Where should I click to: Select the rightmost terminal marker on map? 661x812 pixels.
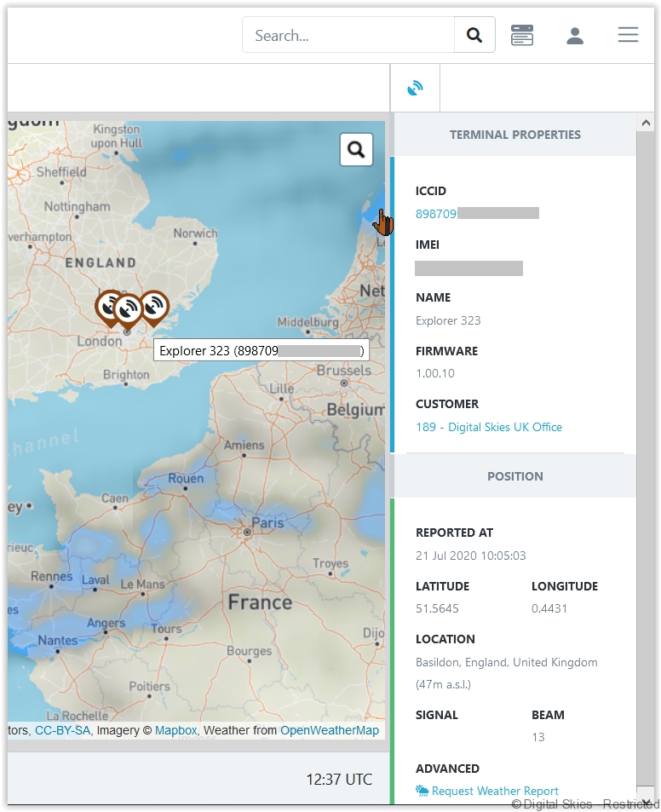(154, 307)
